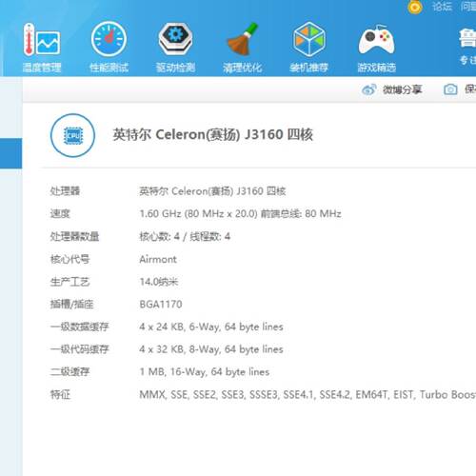Open the 性能测试 speedometer icon
The width and height of the screenshot is (476, 476).
coord(109,39)
